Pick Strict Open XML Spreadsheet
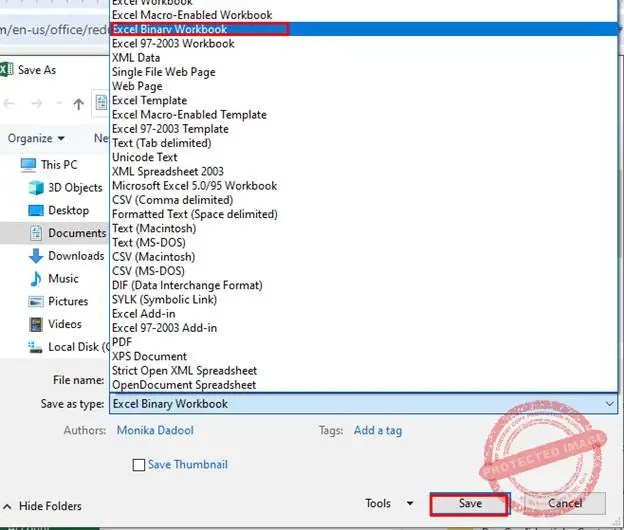 [x=363, y=371]
